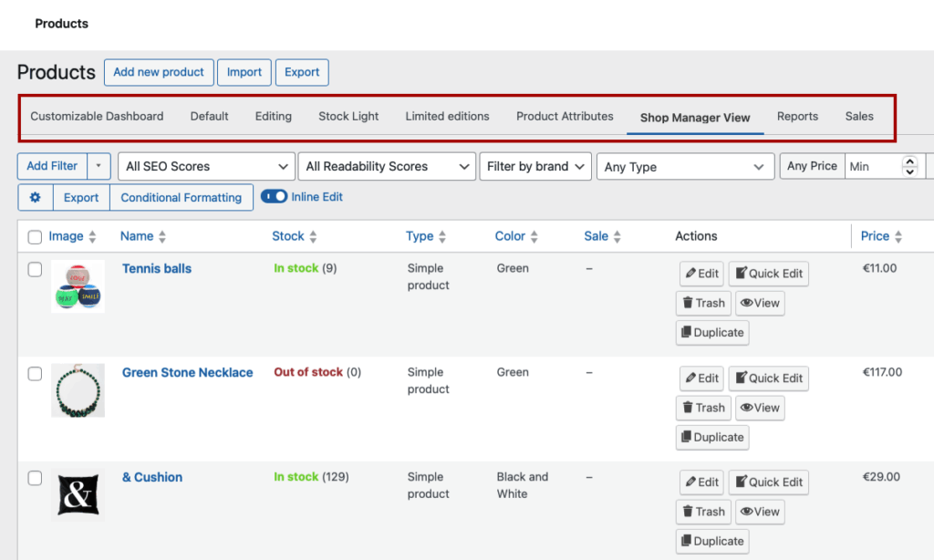Trash the Tennis balls product
The width and height of the screenshot is (934, 560).
point(702,303)
